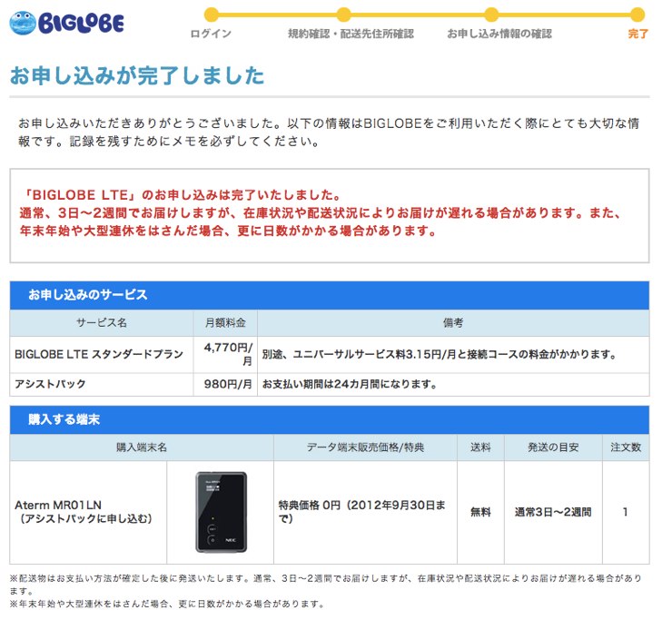Click the ログイン step dot
The image size is (672, 620).
point(211,15)
